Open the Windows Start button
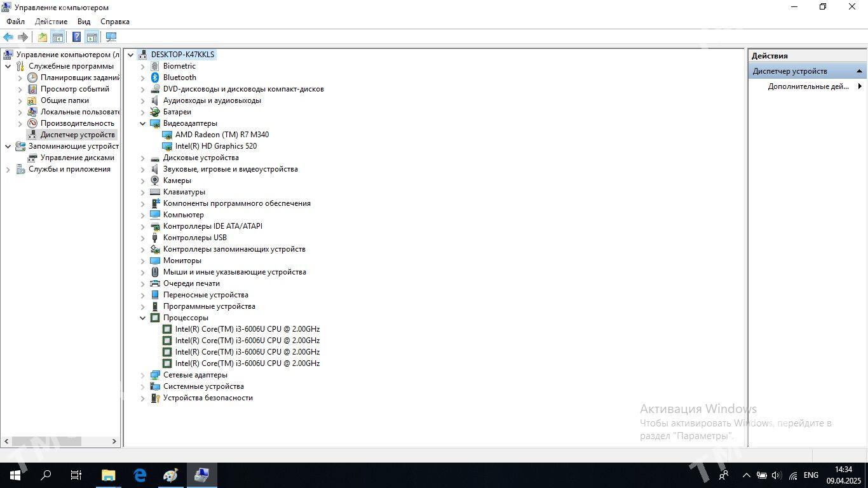Image resolution: width=868 pixels, height=488 pixels. [15, 475]
